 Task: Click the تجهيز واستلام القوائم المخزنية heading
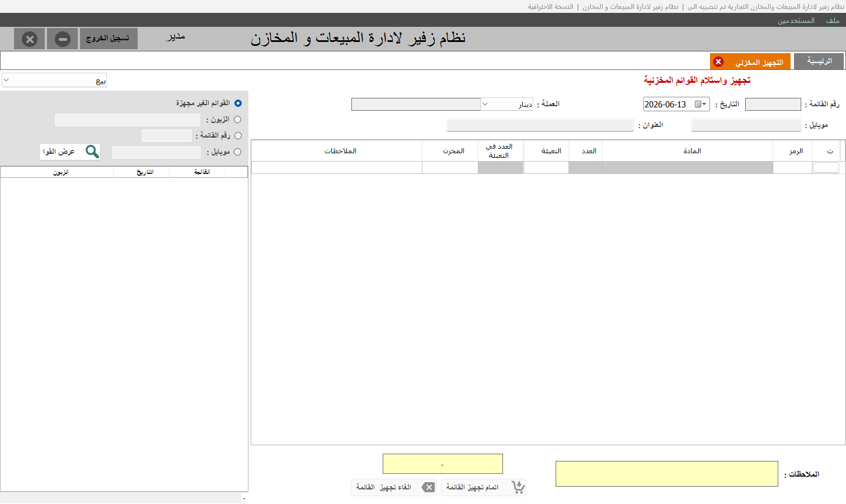(x=697, y=81)
